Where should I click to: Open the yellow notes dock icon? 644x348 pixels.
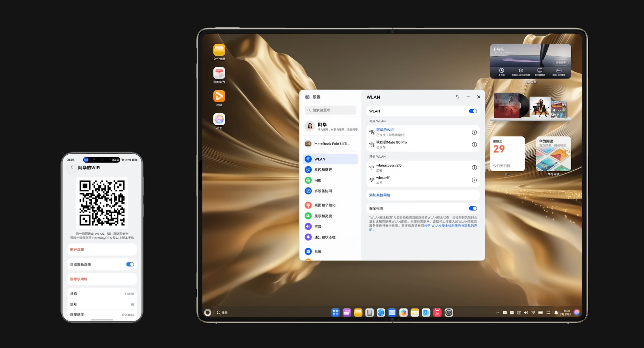[415, 312]
